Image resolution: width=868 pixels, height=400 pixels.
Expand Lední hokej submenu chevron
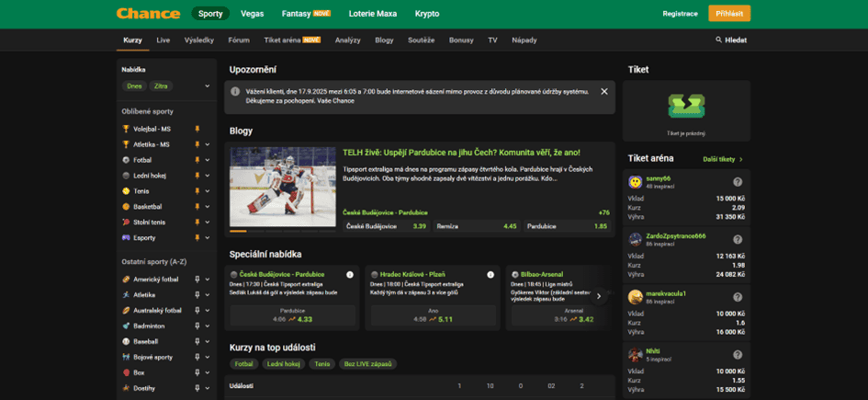pos(208,176)
